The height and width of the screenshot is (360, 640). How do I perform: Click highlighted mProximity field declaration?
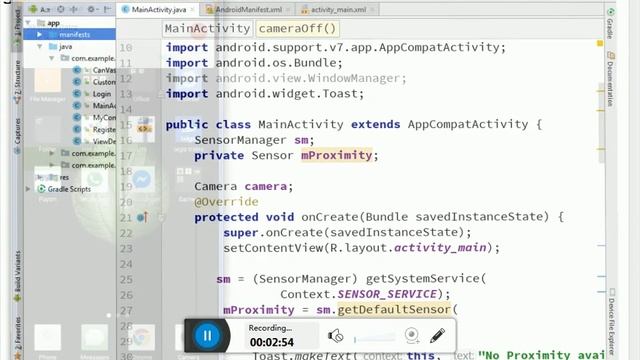[336, 155]
